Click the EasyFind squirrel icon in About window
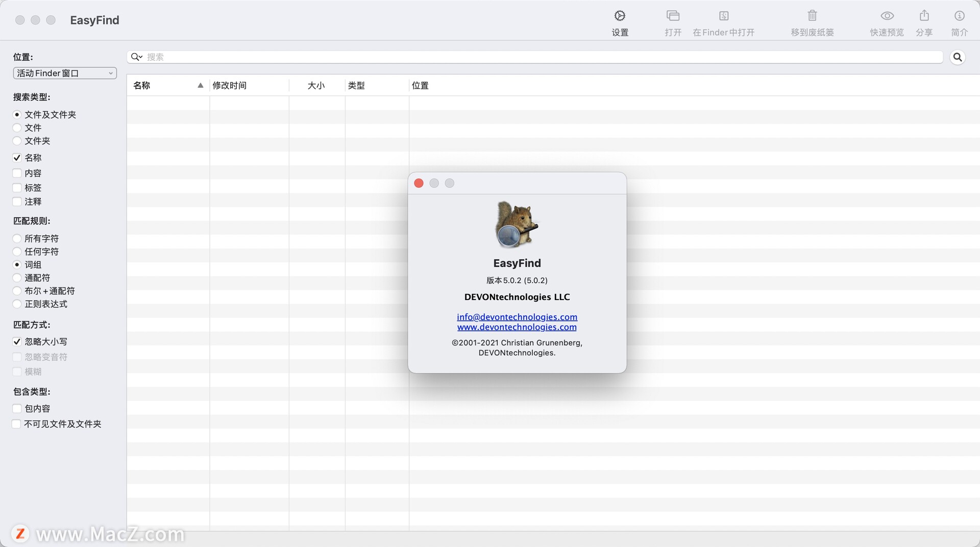This screenshot has height=547, width=980. pyautogui.click(x=517, y=225)
